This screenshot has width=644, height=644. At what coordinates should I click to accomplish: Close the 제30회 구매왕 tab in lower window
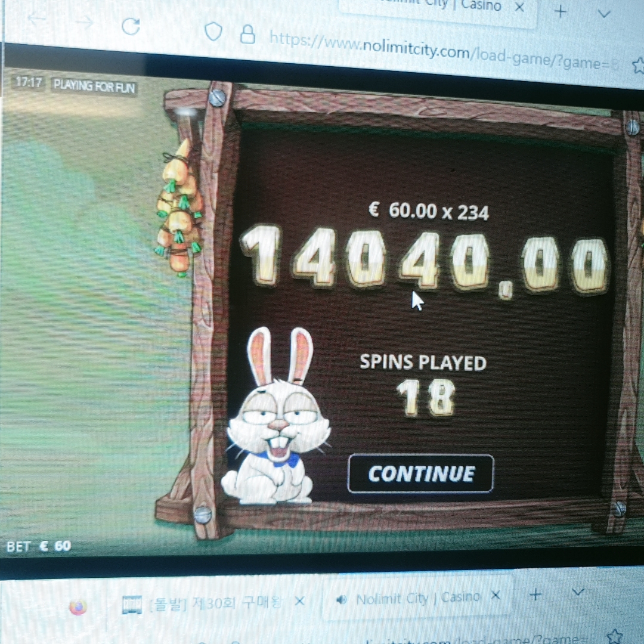(300, 601)
